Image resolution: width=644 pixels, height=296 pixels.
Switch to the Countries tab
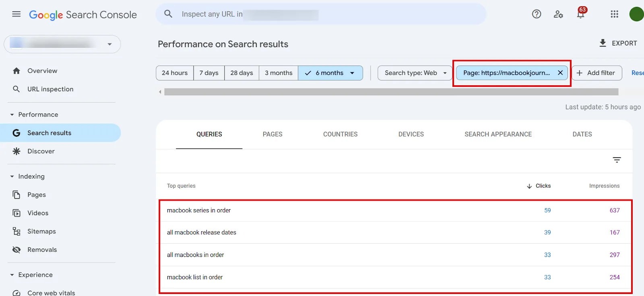[341, 134]
